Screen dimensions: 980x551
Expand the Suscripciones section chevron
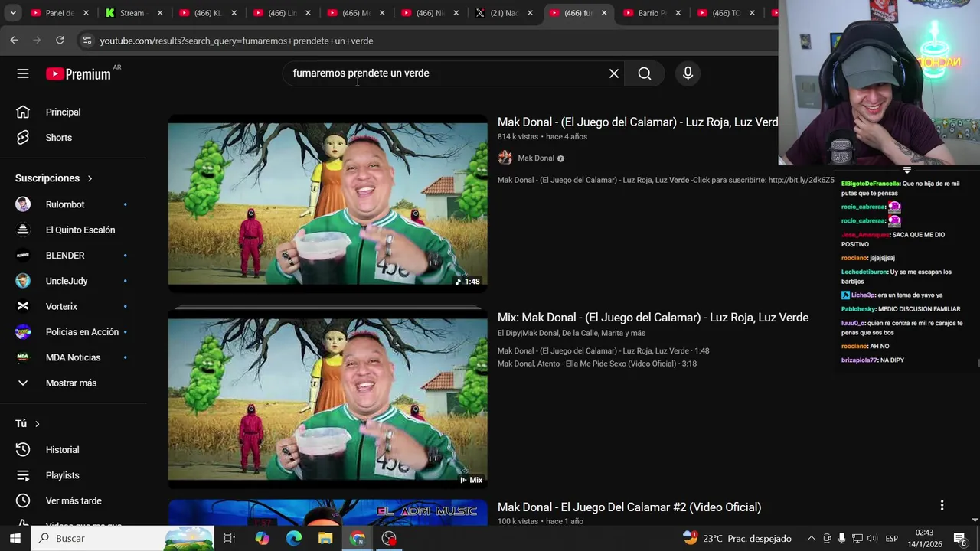[x=90, y=178]
